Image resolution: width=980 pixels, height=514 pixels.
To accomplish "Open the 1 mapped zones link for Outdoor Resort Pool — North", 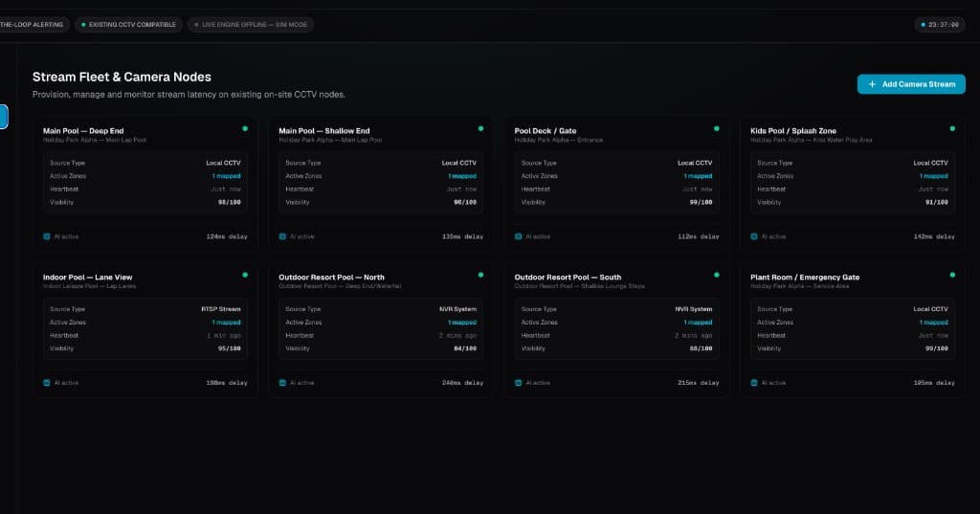I will pyautogui.click(x=462, y=323).
